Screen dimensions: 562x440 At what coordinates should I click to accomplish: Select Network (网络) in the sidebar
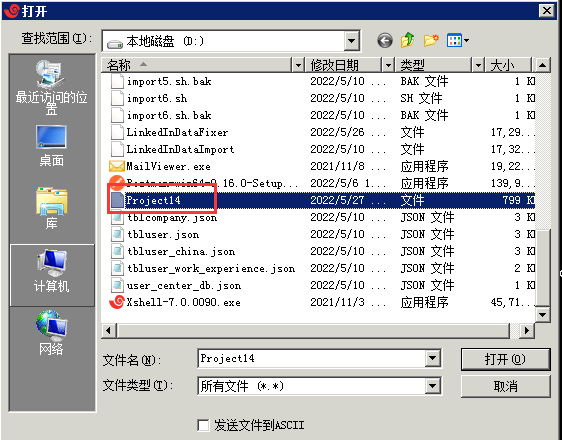51,332
